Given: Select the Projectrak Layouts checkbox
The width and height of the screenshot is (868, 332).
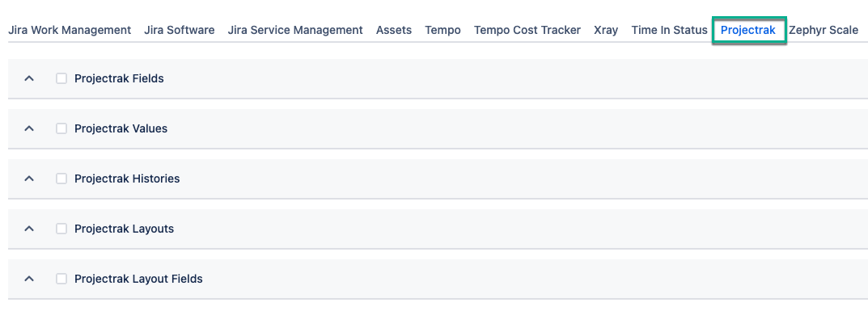Looking at the screenshot, I should point(61,229).
